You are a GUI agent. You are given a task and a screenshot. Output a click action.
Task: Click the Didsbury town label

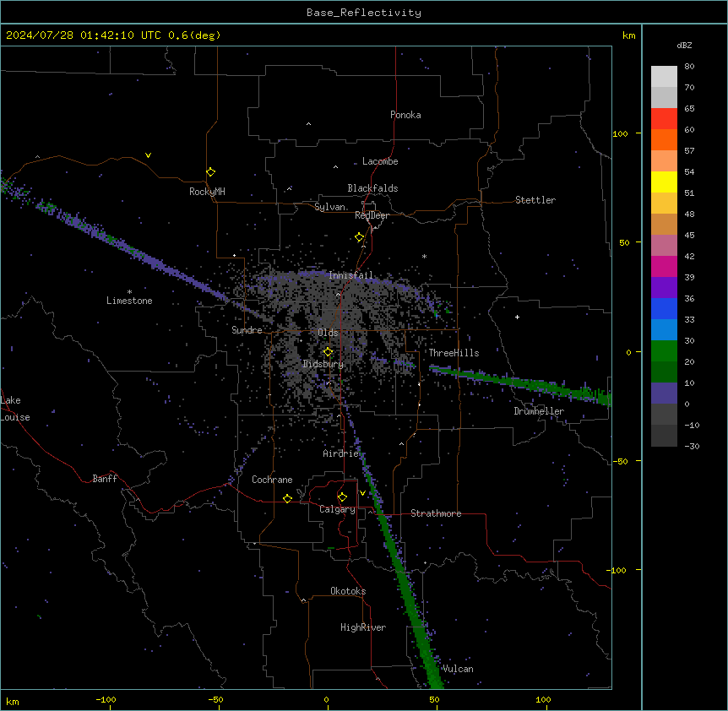323,364
